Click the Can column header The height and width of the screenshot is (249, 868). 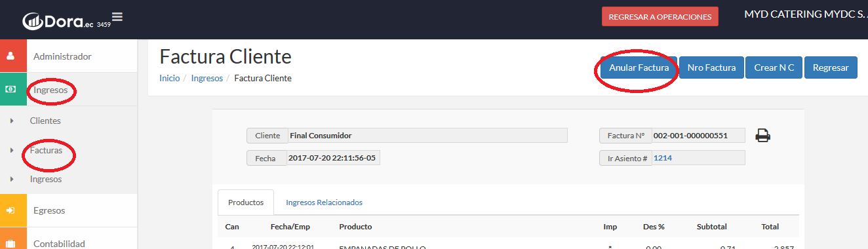[232, 227]
